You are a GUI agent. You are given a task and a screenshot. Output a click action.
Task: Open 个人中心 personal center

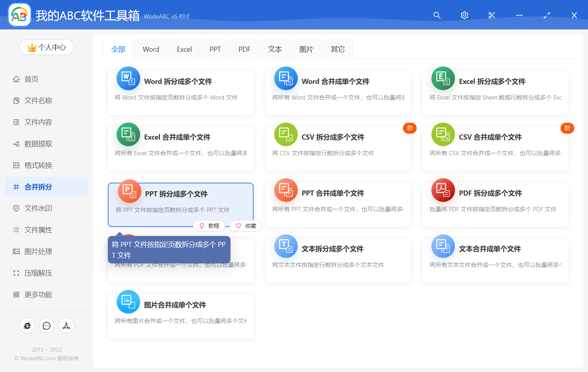pos(47,47)
